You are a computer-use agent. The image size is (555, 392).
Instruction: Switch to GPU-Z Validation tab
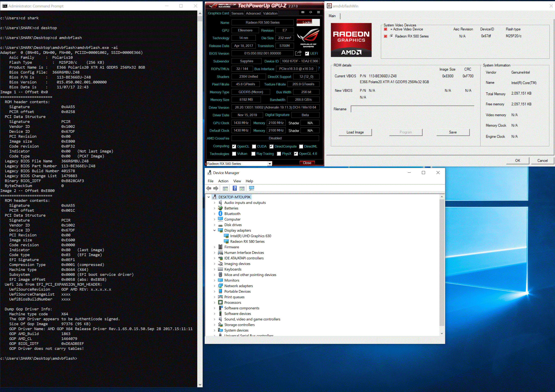point(270,14)
